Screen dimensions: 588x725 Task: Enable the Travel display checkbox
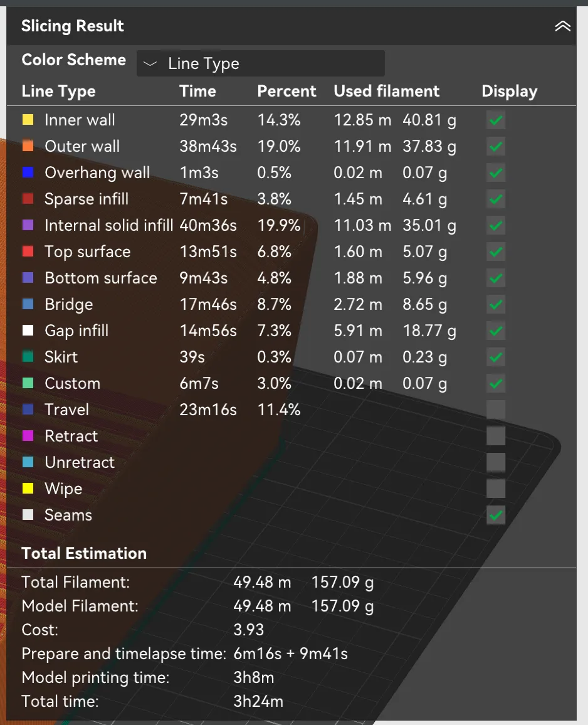[496, 410]
